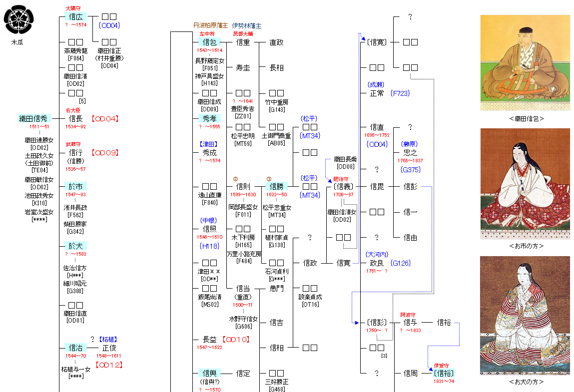Open the red 【OD09】 link beside 信行
The image size is (574, 392).
[105, 153]
